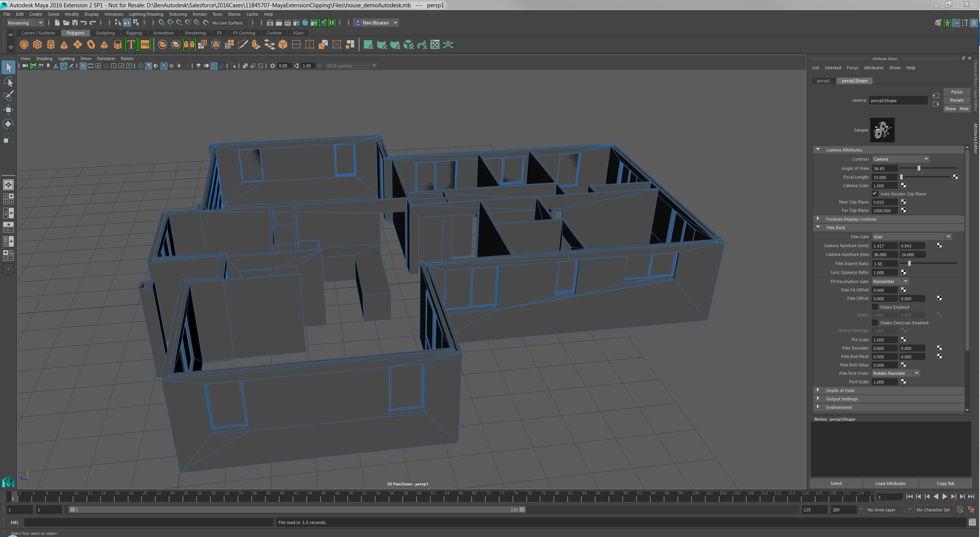Select the polygon sphere creation tool
980x537 pixels.
pos(24,45)
